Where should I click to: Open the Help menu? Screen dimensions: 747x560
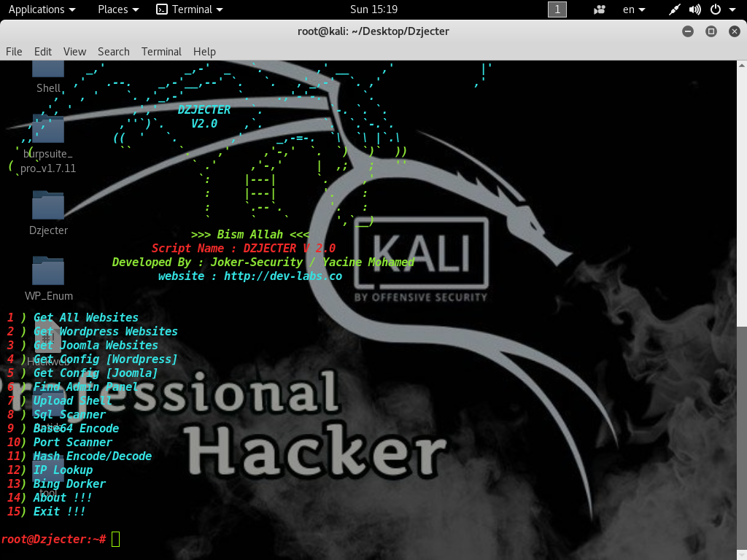click(204, 52)
